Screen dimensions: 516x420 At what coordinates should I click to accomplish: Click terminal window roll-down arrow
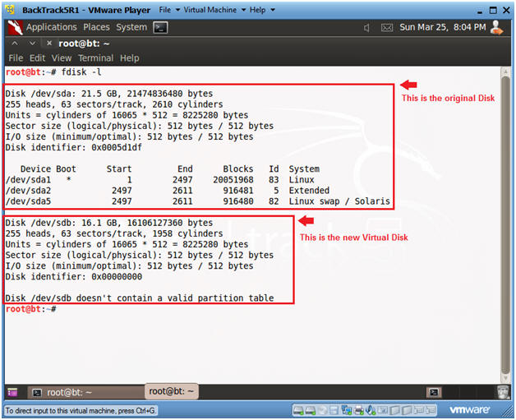pos(32,43)
